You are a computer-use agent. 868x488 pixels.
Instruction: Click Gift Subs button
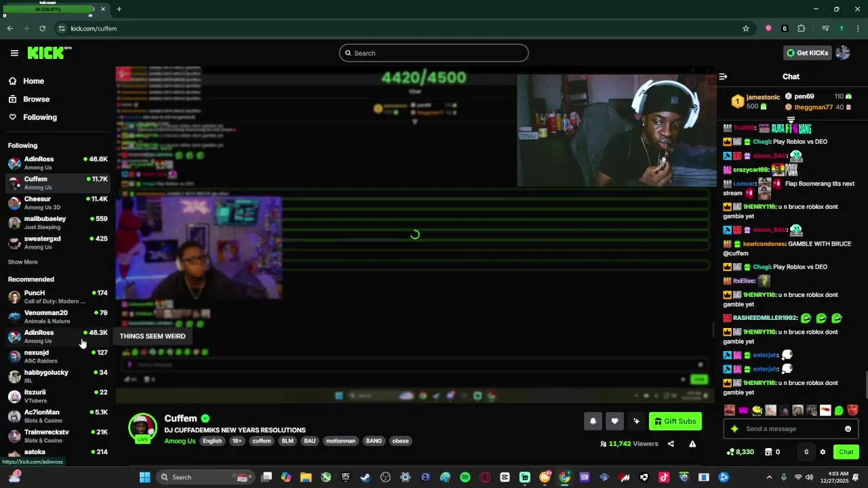coord(675,421)
